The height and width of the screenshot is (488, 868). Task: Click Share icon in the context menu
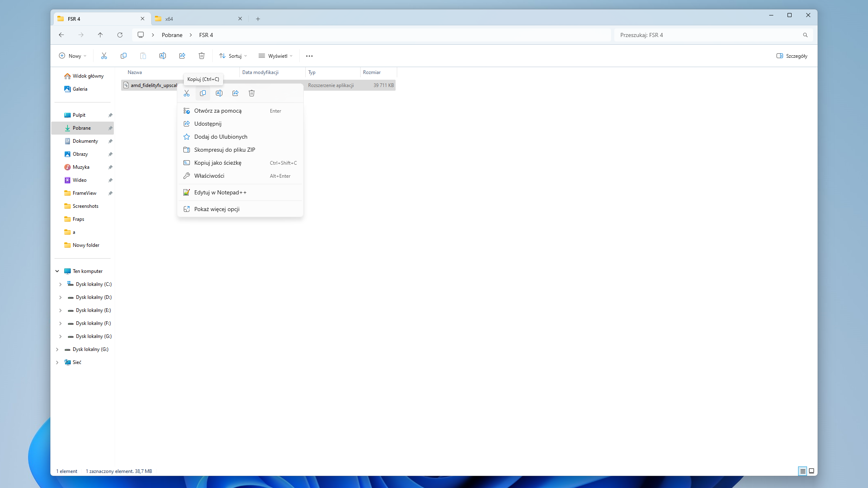pos(235,93)
